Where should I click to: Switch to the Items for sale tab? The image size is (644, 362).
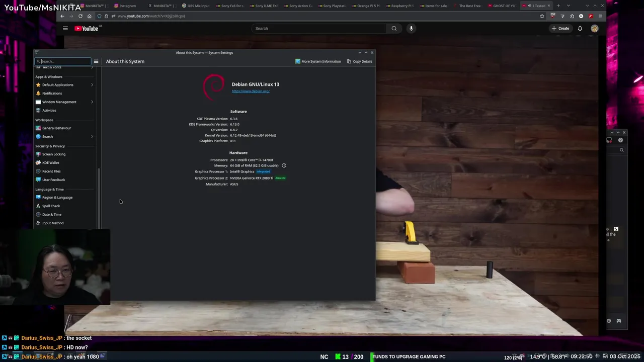[x=434, y=6]
